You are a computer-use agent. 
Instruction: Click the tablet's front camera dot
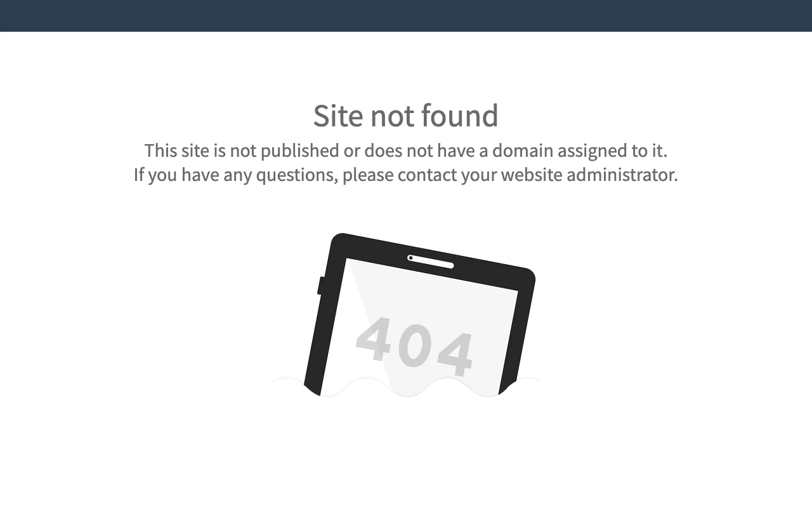point(410,258)
